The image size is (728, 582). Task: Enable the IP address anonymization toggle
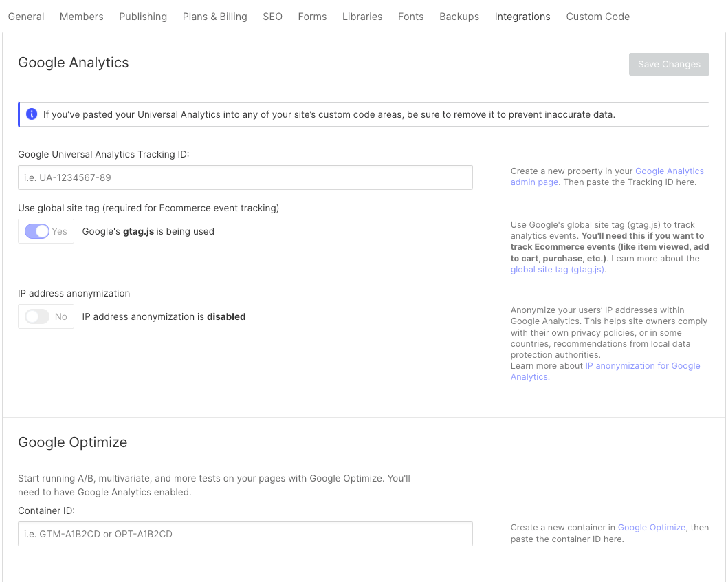pyautogui.click(x=37, y=316)
